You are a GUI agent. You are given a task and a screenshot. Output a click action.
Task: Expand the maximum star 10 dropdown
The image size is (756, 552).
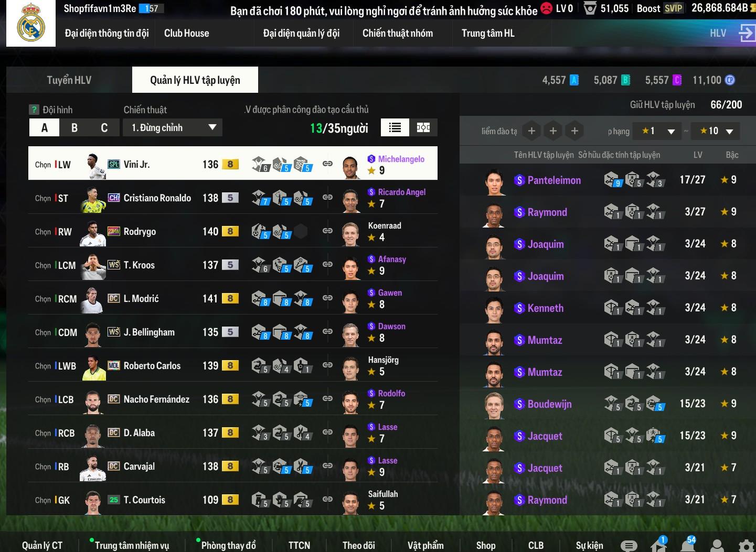[716, 131]
